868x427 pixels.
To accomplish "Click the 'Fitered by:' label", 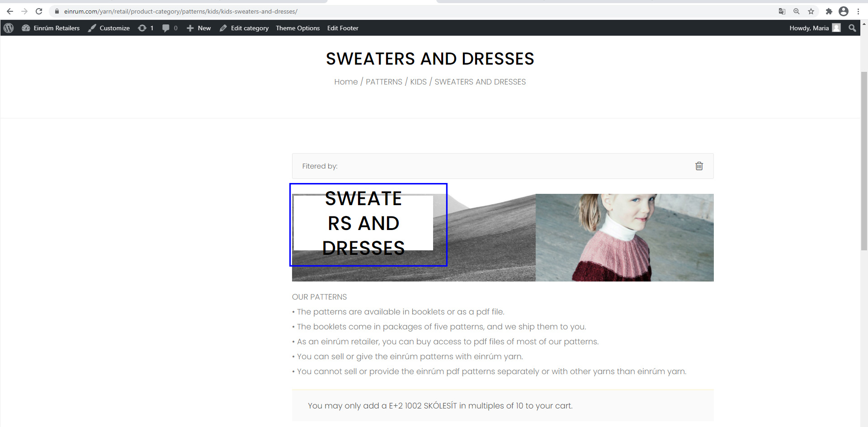I will click(320, 166).
